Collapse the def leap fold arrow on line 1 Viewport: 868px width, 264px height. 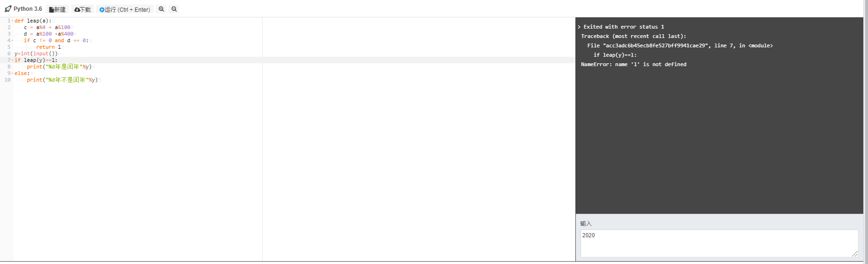tap(12, 21)
